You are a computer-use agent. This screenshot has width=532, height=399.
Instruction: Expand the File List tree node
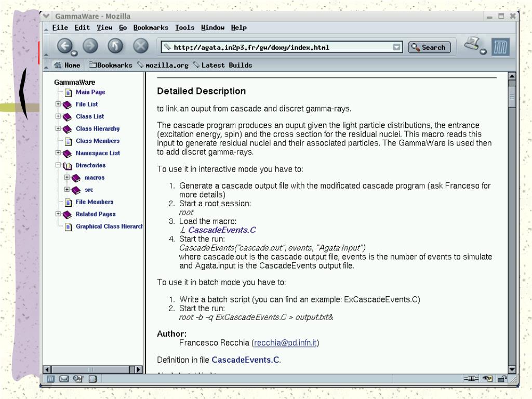coord(58,104)
